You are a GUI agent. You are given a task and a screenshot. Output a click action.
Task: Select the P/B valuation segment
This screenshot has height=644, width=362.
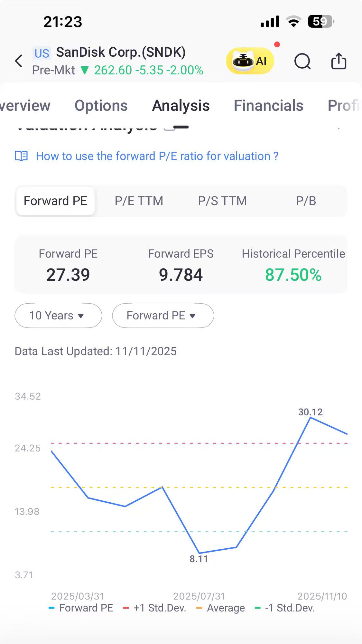306,201
